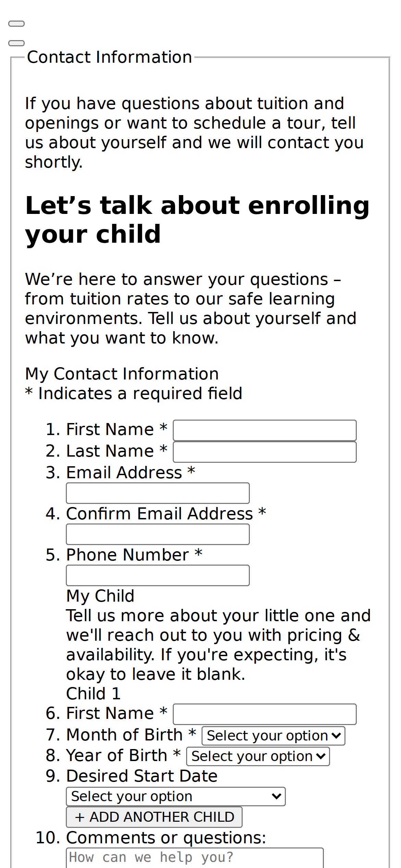Click the Desired Start Date label

(142, 776)
